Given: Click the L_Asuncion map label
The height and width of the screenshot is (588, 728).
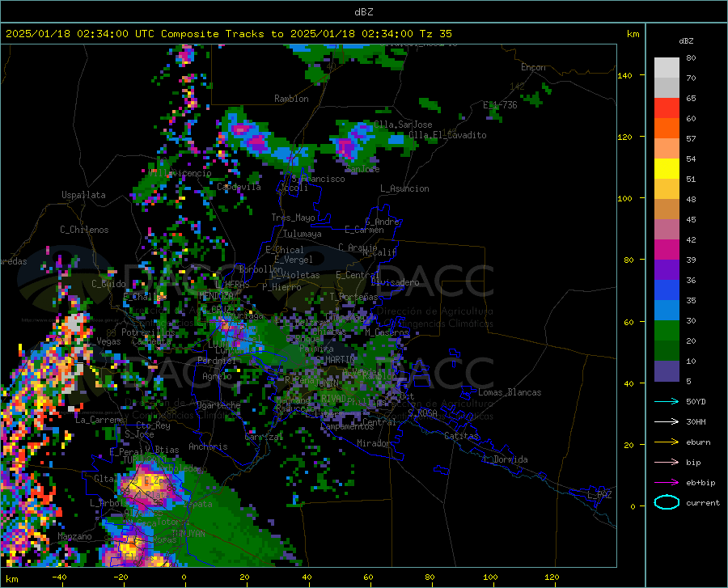Looking at the screenshot, I should point(404,188).
